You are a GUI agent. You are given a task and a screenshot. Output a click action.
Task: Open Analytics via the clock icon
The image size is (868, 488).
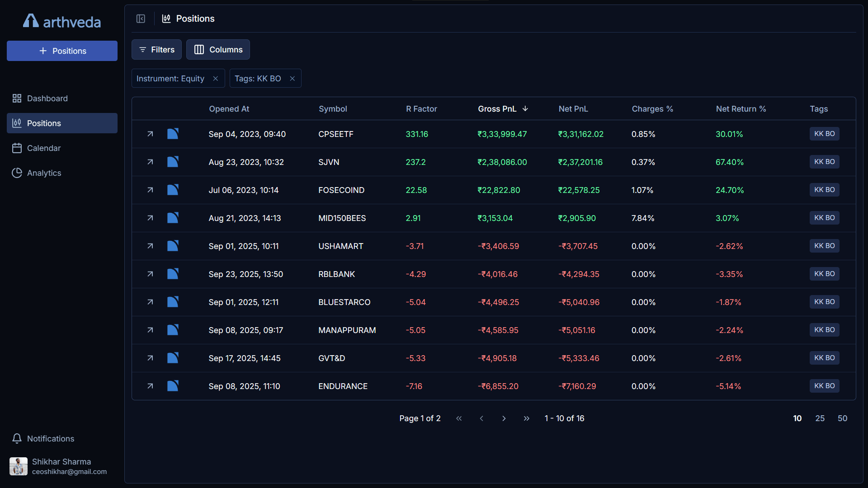[x=17, y=173]
